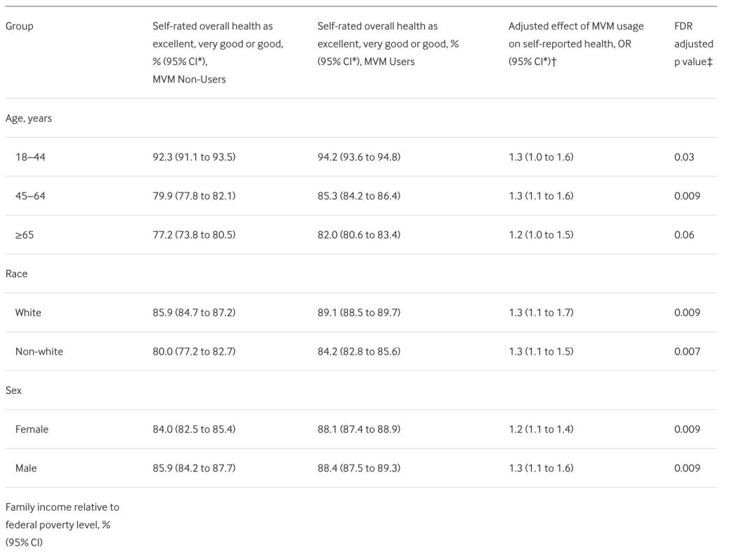
Task: Select the 89.1 (88.5 to 89.7) cell
Action: [x=358, y=313]
